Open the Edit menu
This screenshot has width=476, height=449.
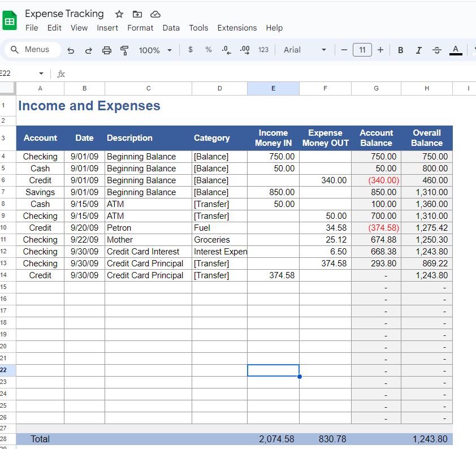(54, 28)
